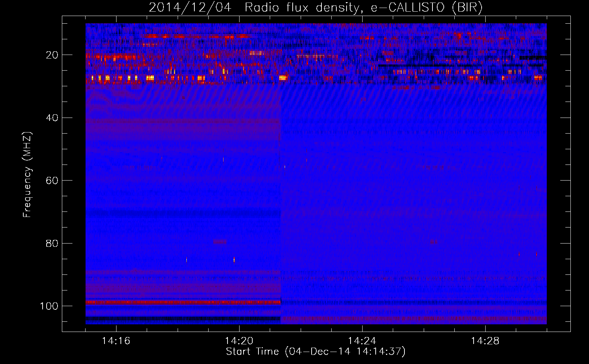The image size is (589, 364).
Task: Click the 20 MHz frequency tick label
Action: click(52, 55)
